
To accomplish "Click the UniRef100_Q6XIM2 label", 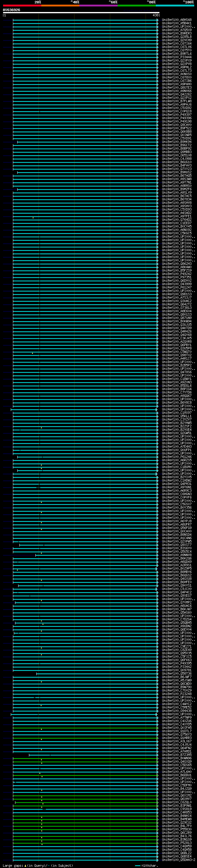I will tap(177, 796).
